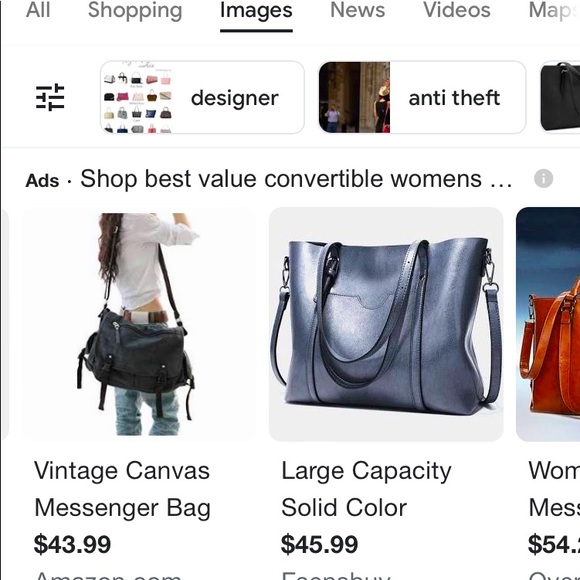This screenshot has width=580, height=580.
Task: Select the Images tab
Action: [x=256, y=10]
